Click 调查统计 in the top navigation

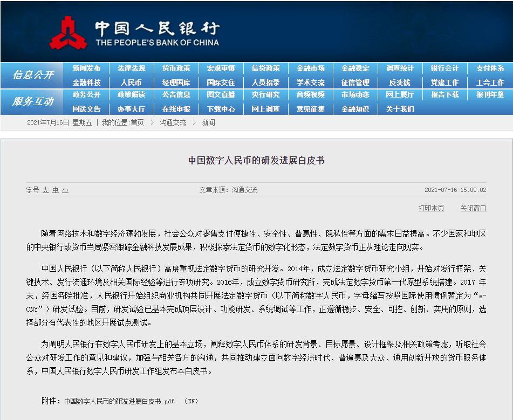tap(400, 68)
